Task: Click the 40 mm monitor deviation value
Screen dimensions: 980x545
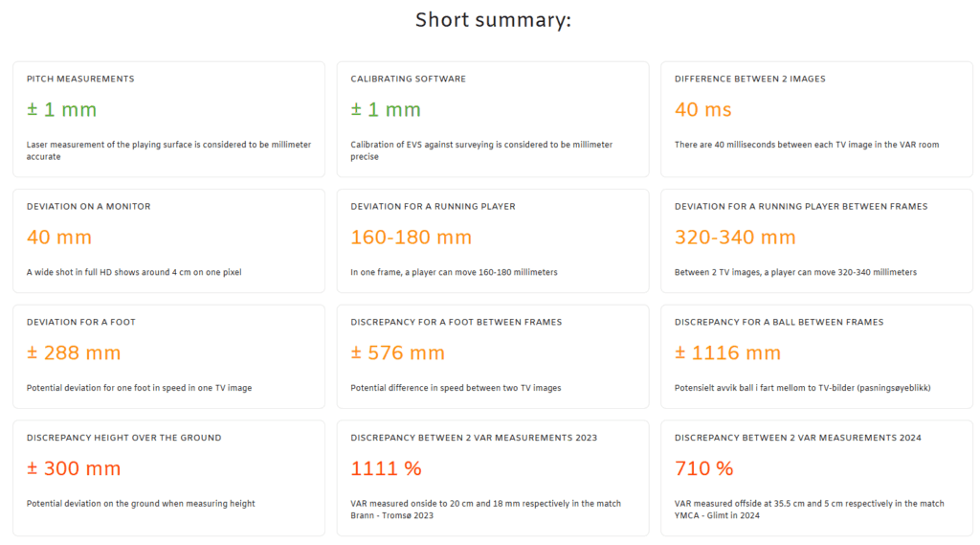Action: tap(59, 238)
